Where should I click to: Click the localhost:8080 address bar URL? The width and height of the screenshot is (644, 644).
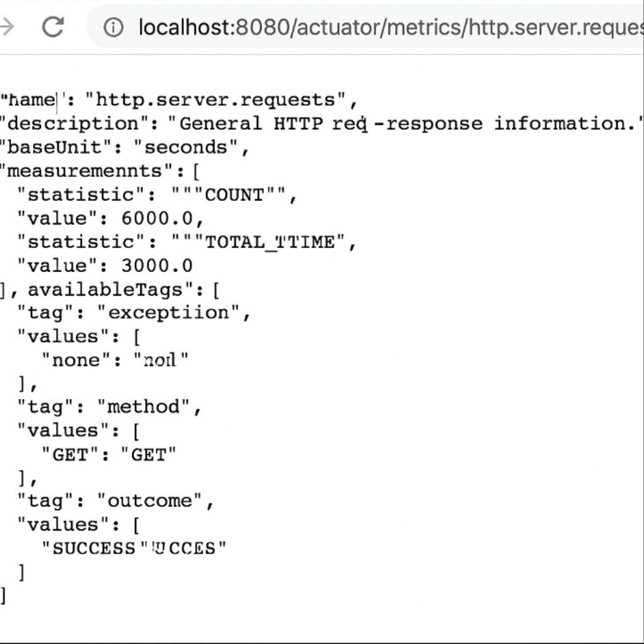[x=388, y=27]
